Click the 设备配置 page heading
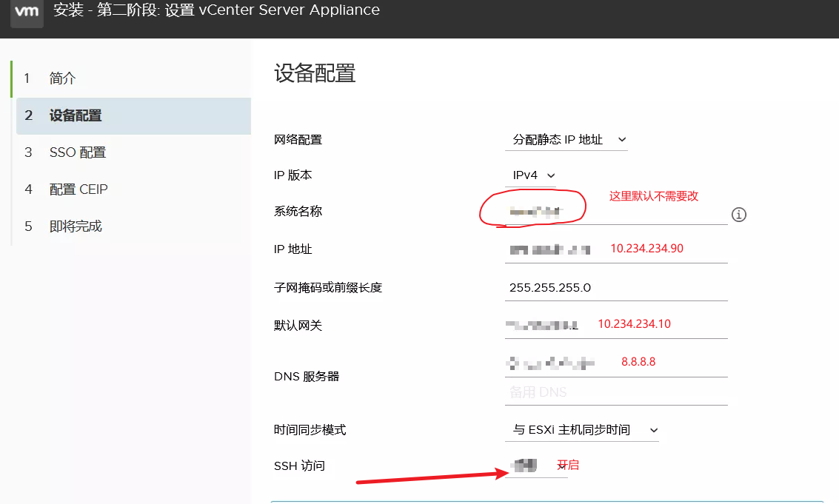 click(x=315, y=73)
